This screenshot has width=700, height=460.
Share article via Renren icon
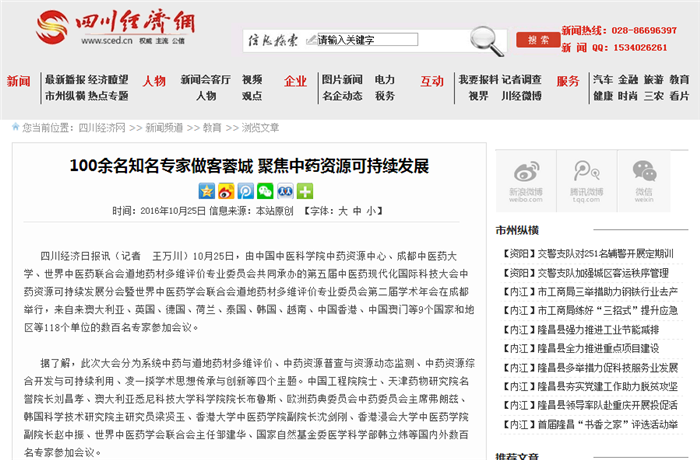(x=284, y=190)
